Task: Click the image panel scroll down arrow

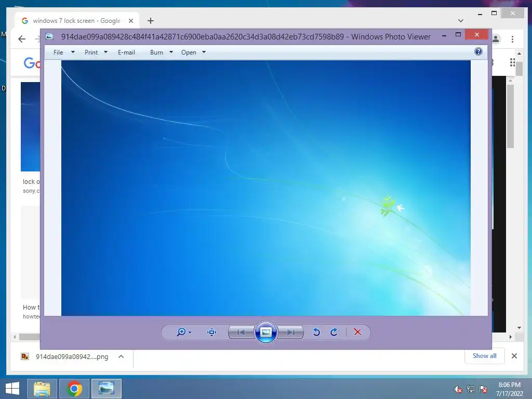Action: tap(519, 328)
